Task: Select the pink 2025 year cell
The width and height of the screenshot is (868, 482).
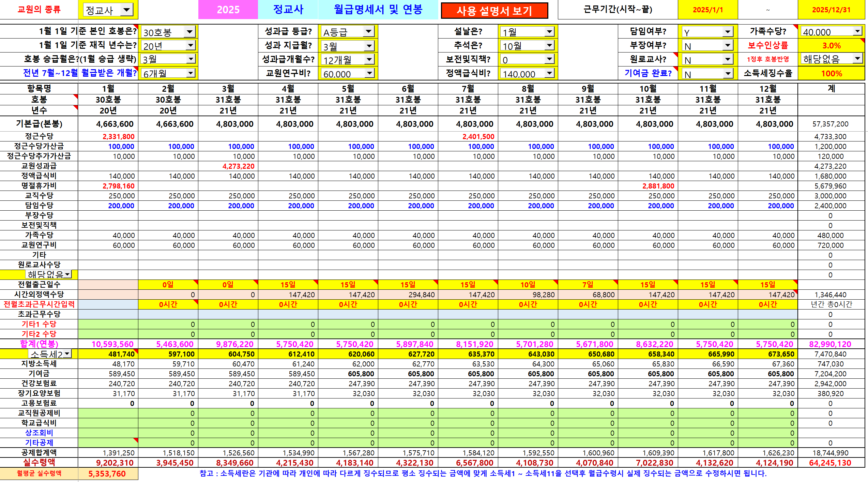Action: point(228,10)
